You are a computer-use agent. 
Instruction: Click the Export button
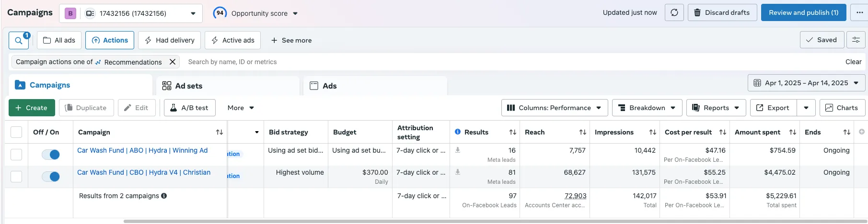pyautogui.click(x=773, y=108)
